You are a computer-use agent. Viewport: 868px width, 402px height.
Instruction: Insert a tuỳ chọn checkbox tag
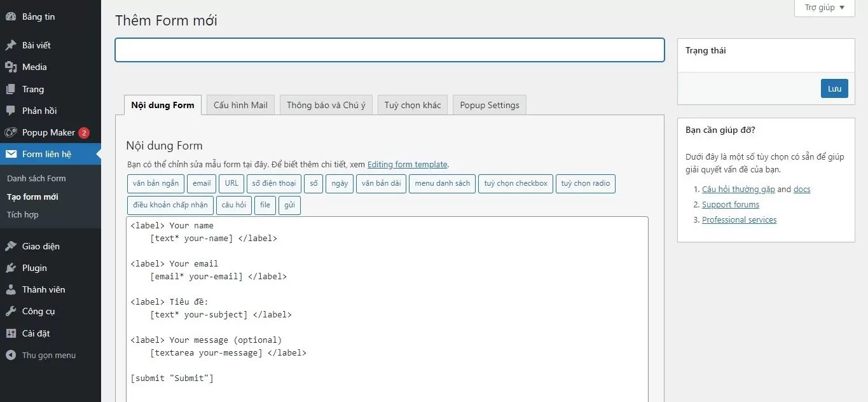tap(516, 183)
